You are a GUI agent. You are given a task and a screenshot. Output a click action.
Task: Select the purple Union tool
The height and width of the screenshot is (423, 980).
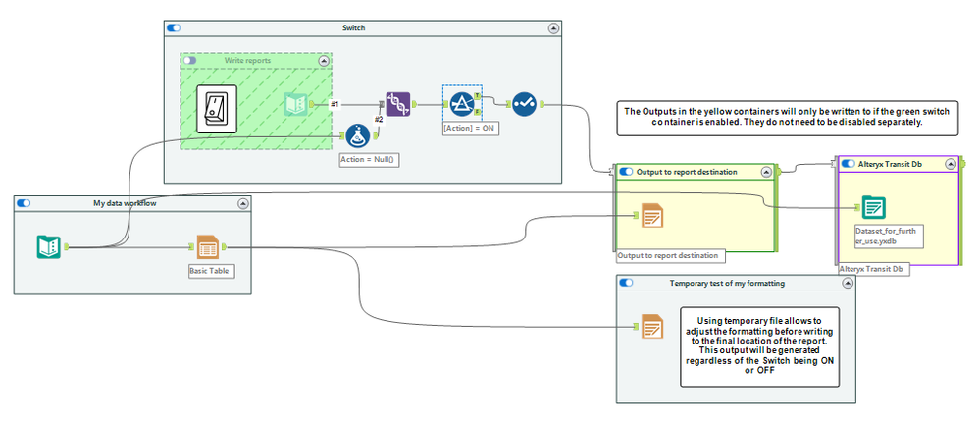tap(398, 104)
